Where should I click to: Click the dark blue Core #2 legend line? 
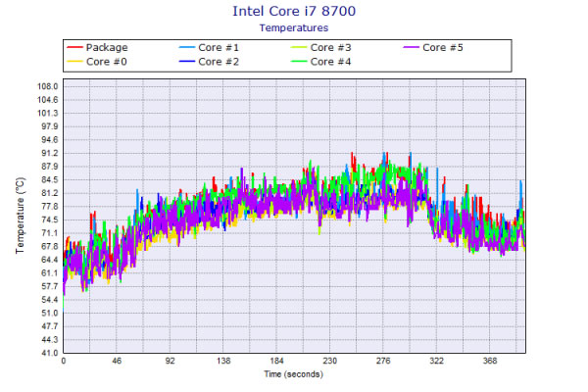point(187,62)
